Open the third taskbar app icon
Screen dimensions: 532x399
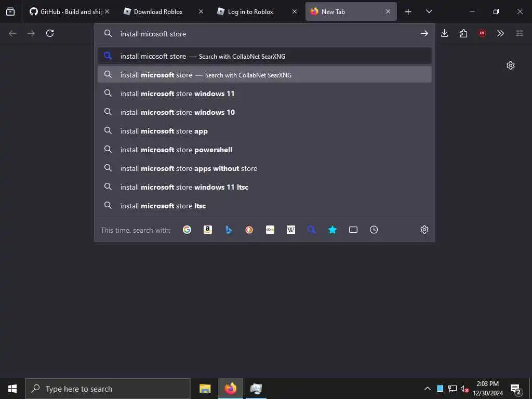[256, 389]
